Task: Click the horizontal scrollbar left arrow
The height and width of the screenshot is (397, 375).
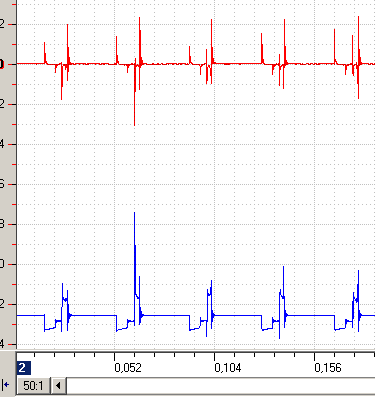Action: click(58, 386)
